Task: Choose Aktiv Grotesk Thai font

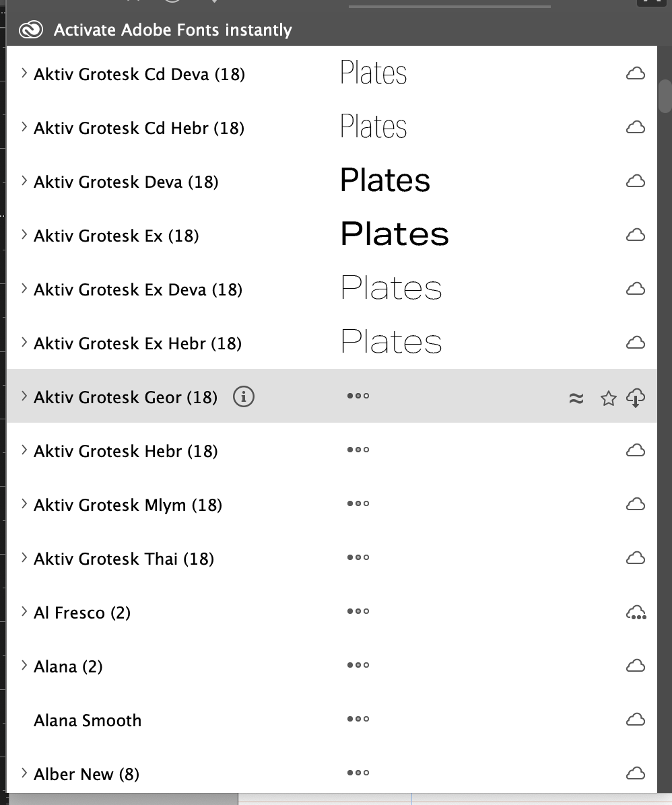Action: coord(123,559)
